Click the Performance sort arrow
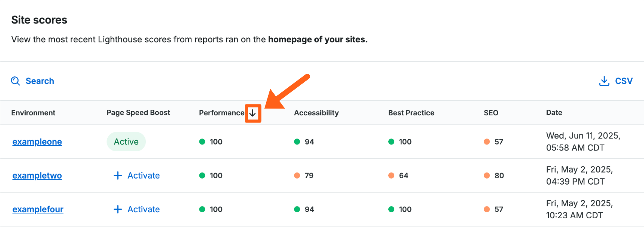644x233 pixels. [x=253, y=113]
